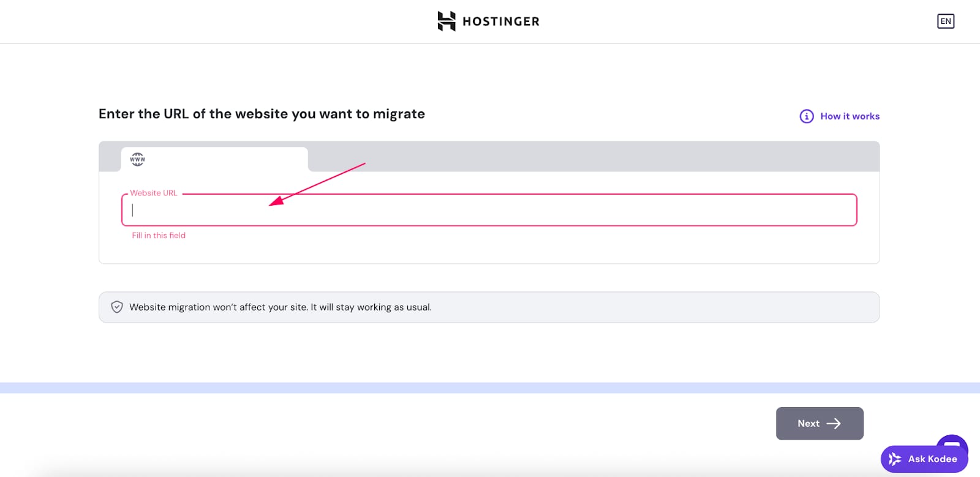Image resolution: width=980 pixels, height=477 pixels.
Task: Click the website migration notice text
Action: click(x=280, y=307)
